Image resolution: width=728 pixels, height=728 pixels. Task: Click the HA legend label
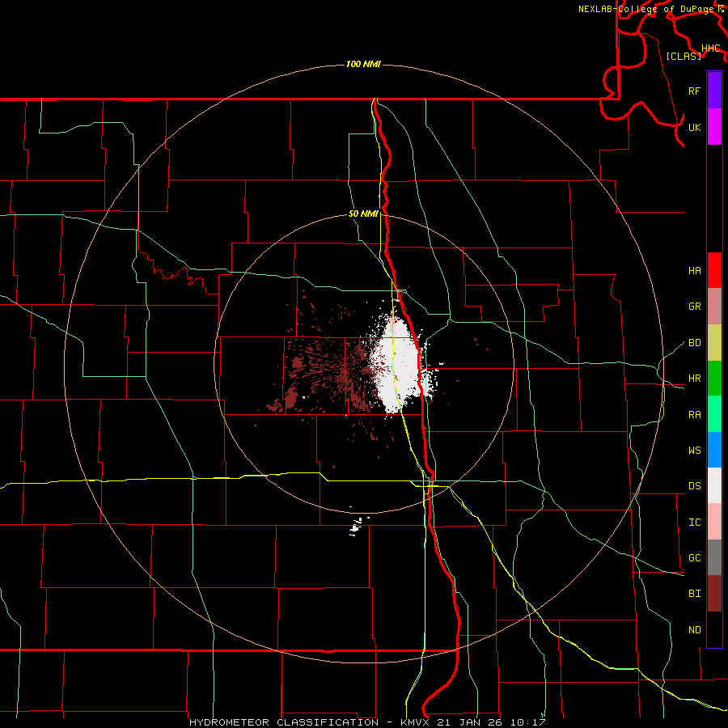coord(695,271)
